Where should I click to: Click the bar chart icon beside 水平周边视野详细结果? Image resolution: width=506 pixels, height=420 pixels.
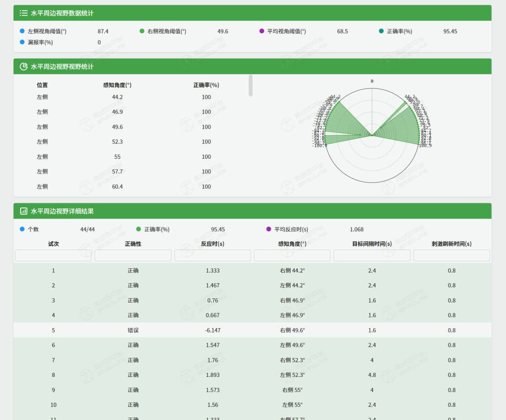tap(23, 211)
